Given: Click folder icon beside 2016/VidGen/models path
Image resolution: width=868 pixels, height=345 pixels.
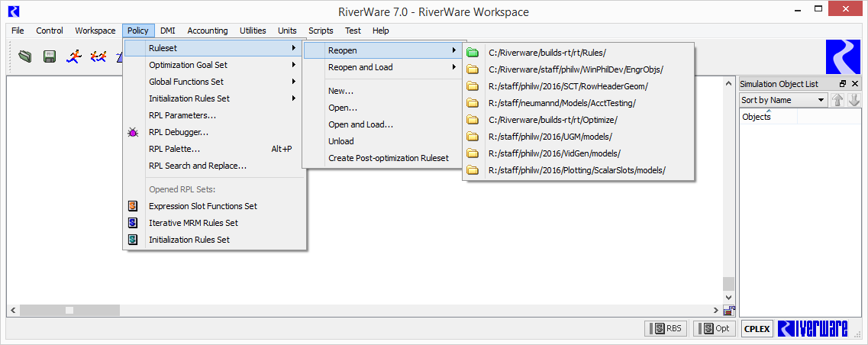Looking at the screenshot, I should [473, 153].
